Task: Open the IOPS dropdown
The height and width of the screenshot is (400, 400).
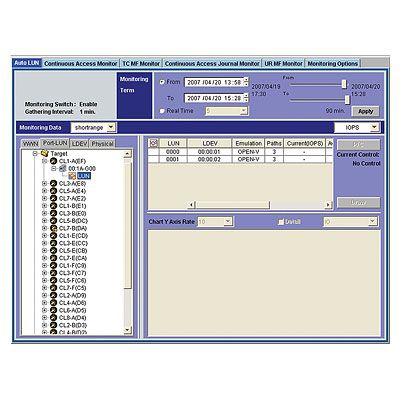Action: tap(357, 127)
